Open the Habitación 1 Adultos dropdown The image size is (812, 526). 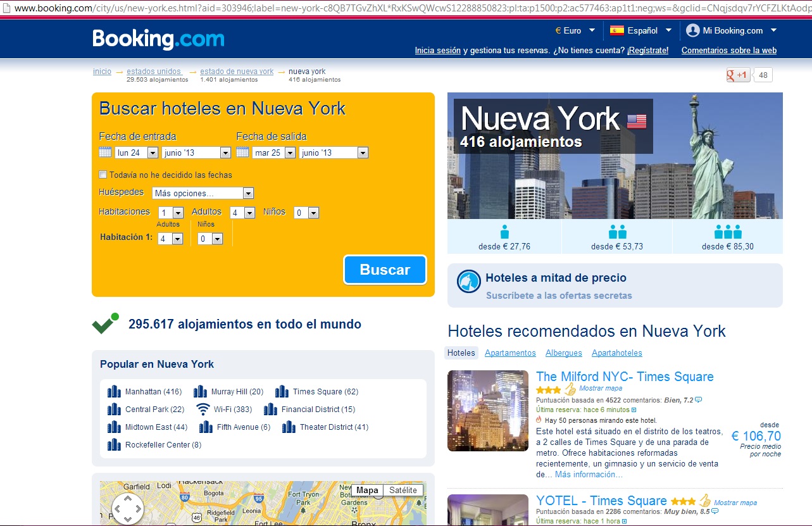171,239
